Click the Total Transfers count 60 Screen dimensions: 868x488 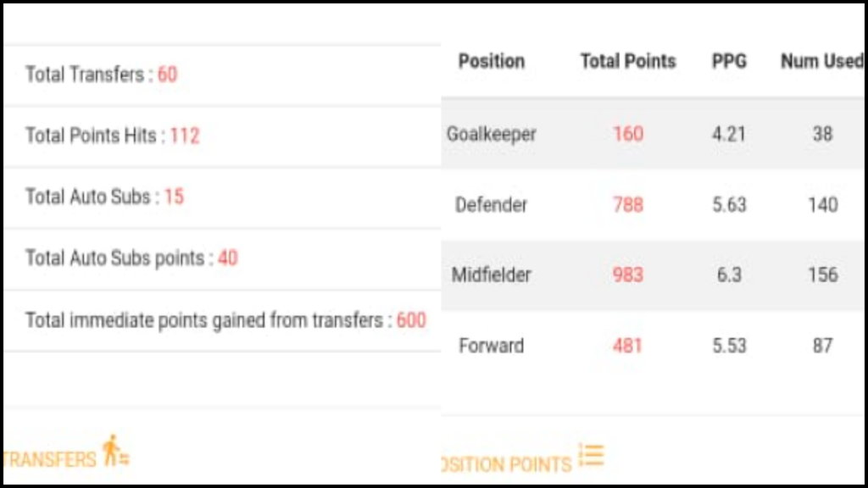tap(167, 75)
